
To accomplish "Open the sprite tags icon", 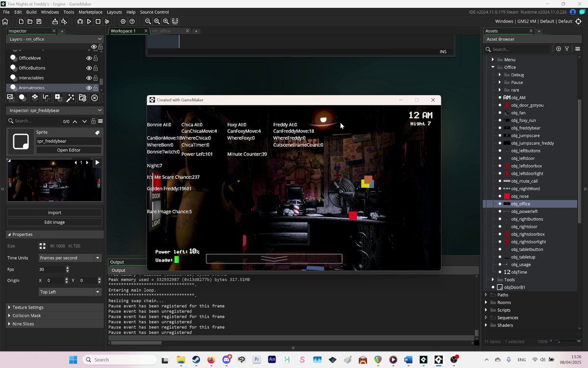I will [x=97, y=133].
